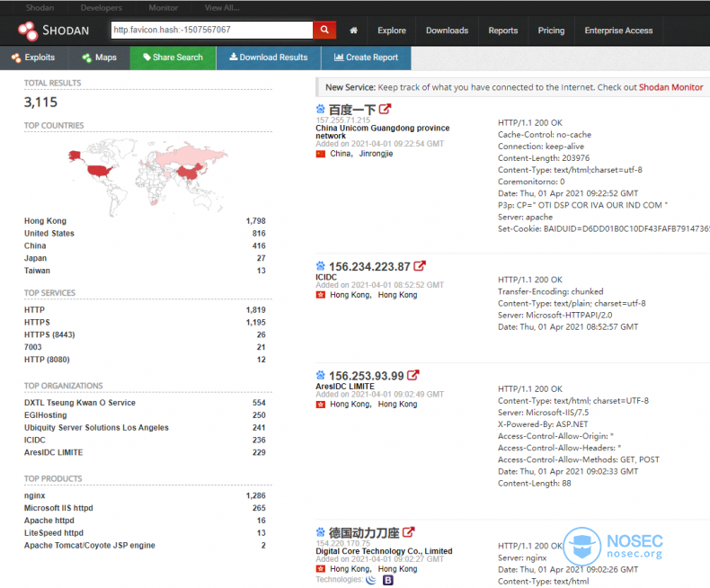710x588 pixels.
Task: Filter by product LiteSpeed httpd
Action: point(53,533)
